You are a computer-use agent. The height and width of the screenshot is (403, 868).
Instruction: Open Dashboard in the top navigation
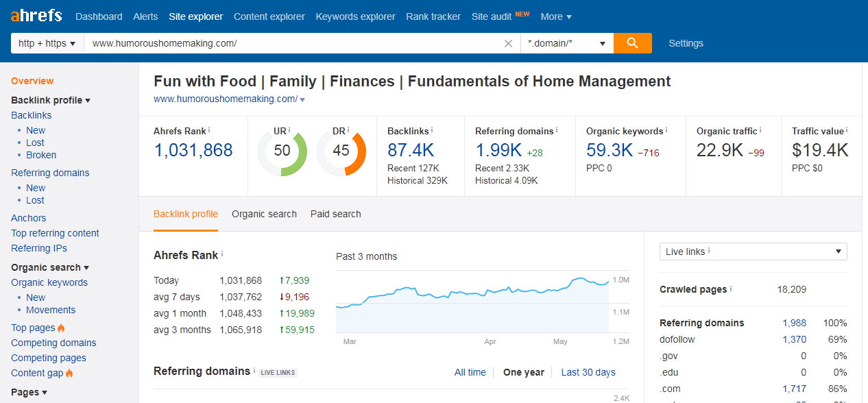point(99,16)
